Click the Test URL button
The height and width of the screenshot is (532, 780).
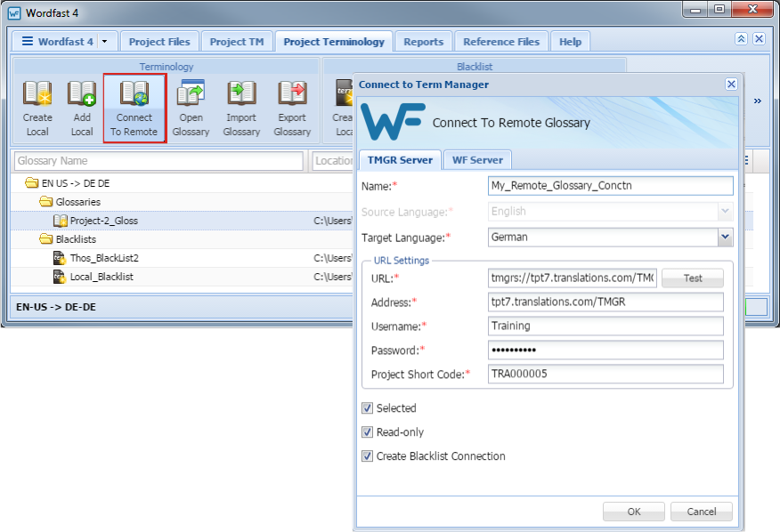693,278
